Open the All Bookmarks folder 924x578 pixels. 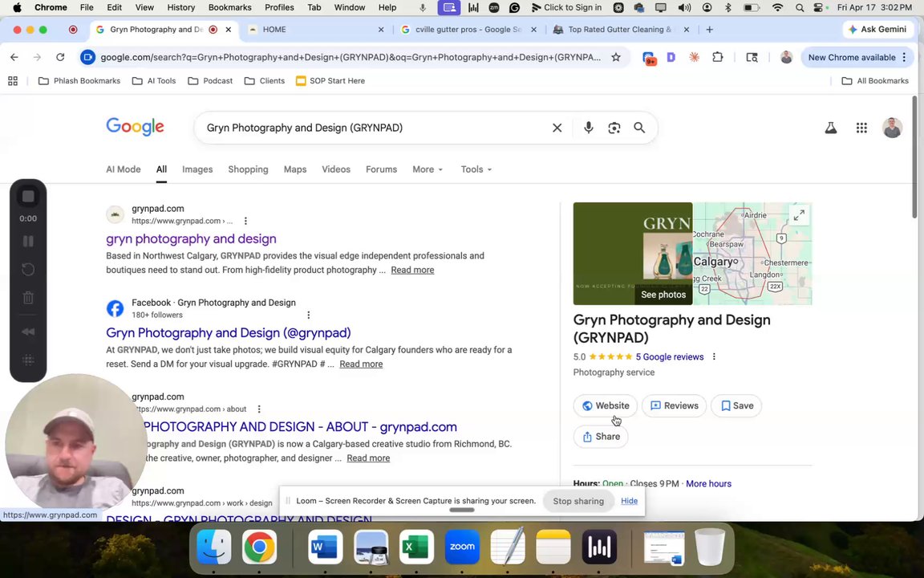click(x=875, y=81)
